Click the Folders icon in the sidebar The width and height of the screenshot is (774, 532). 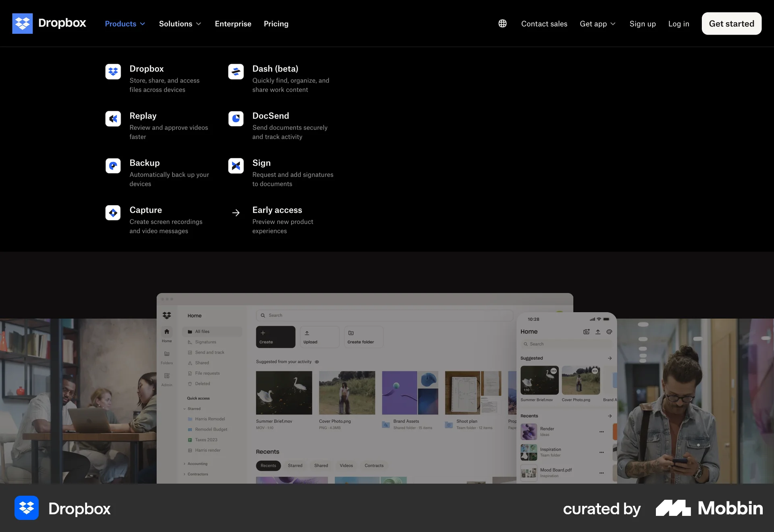click(166, 354)
